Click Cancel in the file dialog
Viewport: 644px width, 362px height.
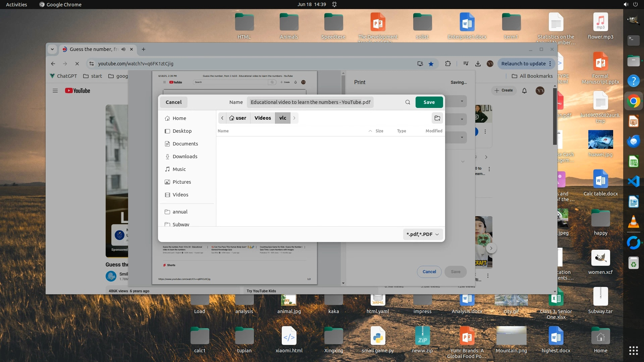pos(173,102)
